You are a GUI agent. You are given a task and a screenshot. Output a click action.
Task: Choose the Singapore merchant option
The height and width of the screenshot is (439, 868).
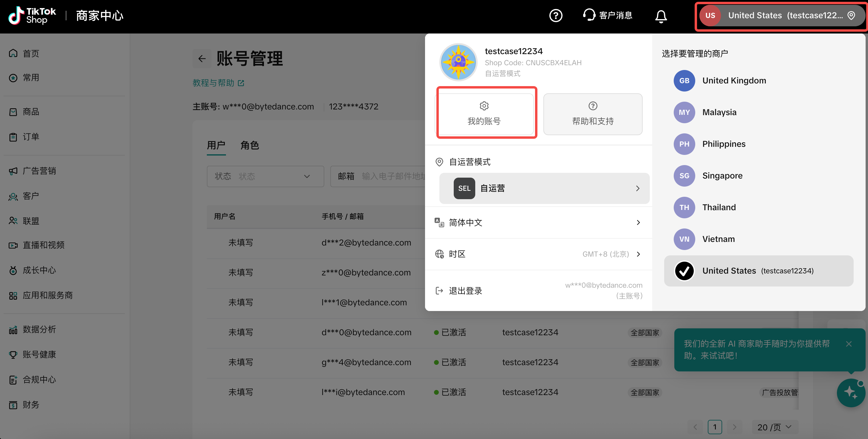(x=722, y=176)
